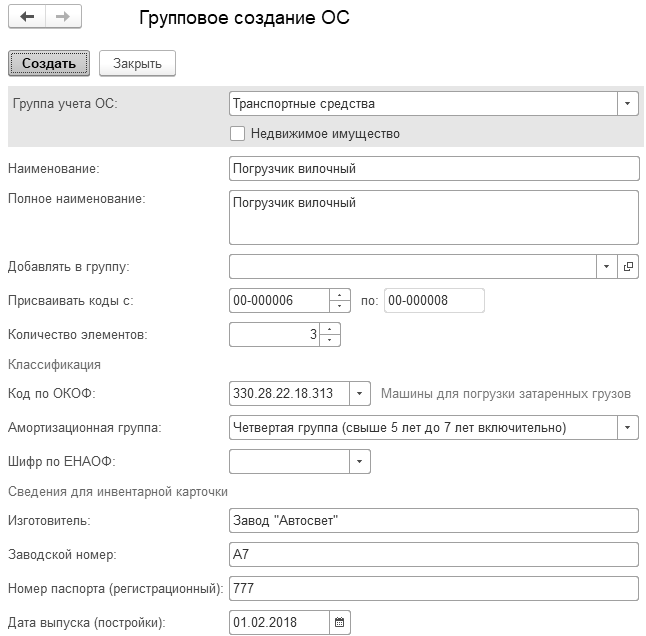Open Шифр по ЕНАОФ dropdown
646x636 pixels.
click(360, 461)
